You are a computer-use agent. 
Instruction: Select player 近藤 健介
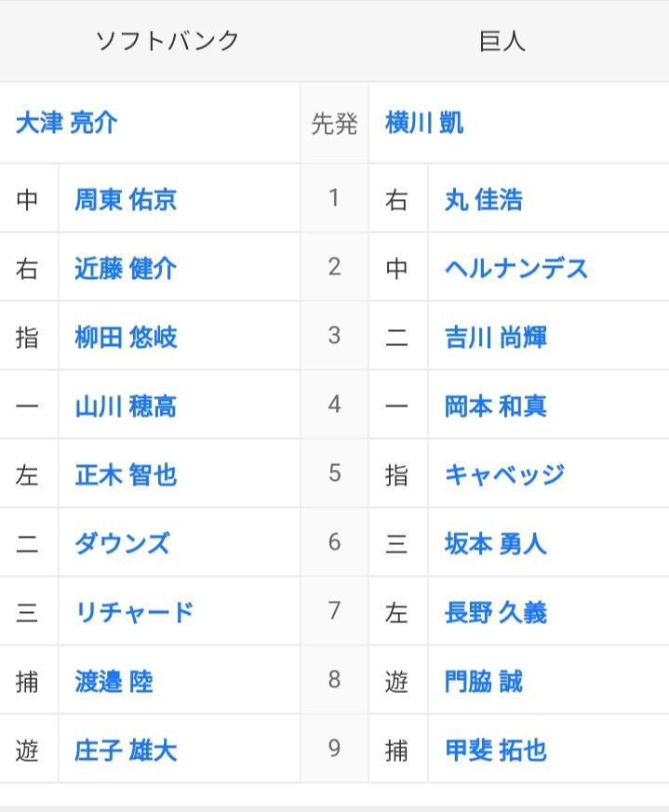coord(126,269)
